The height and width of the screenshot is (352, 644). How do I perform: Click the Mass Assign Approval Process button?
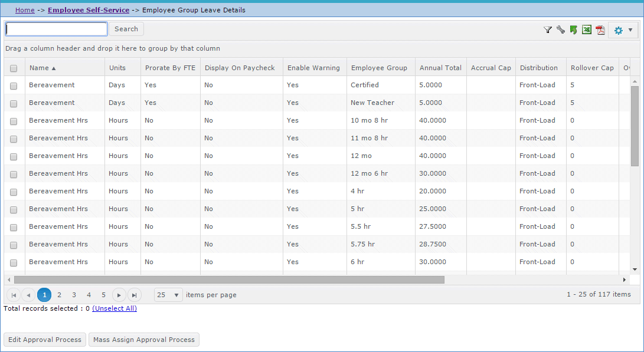pos(144,340)
